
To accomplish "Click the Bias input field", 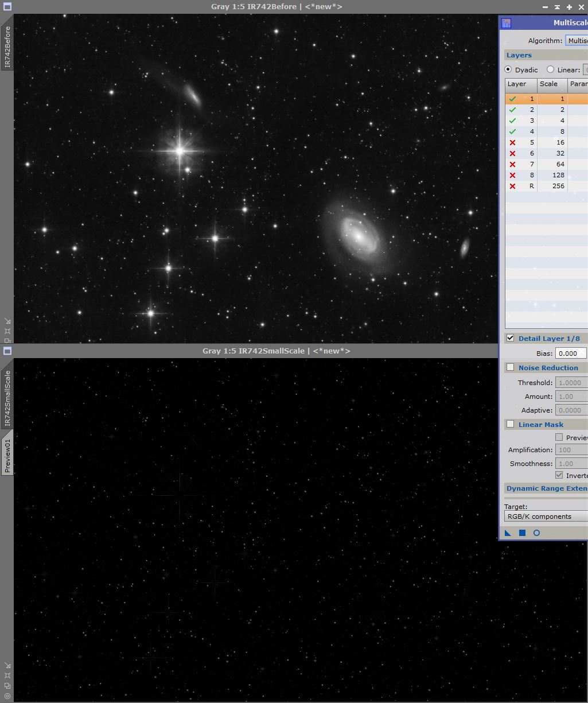I will (571, 354).
